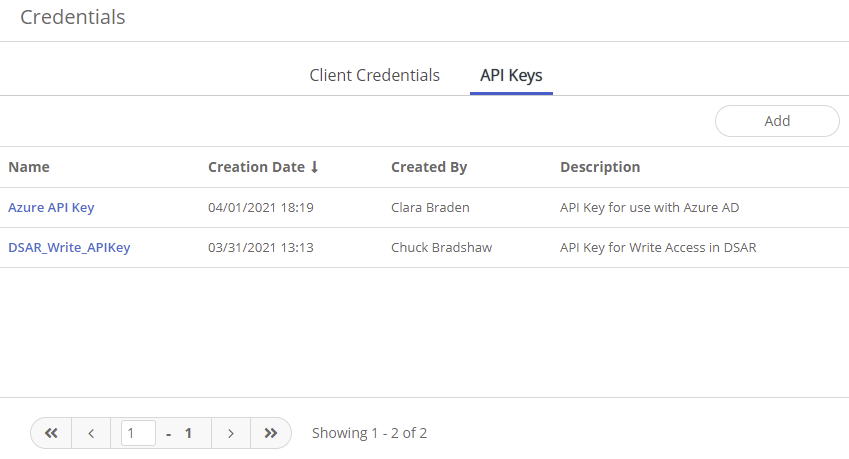The image size is (849, 459).
Task: Select the 04/01/2021 18:19 date cell
Action: [260, 207]
